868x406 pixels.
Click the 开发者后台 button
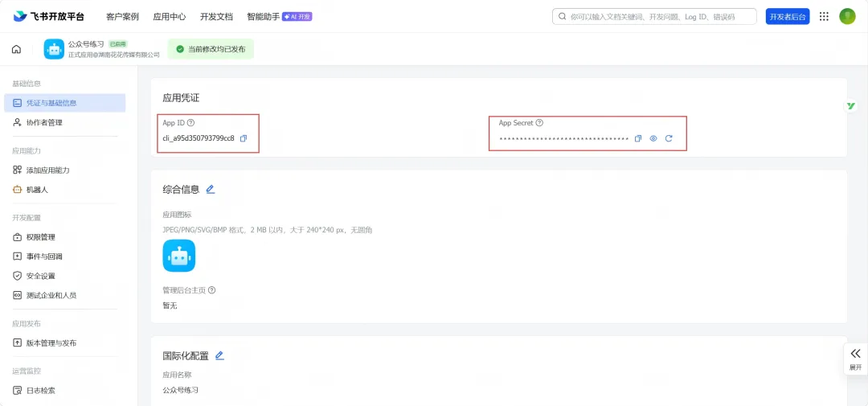788,17
